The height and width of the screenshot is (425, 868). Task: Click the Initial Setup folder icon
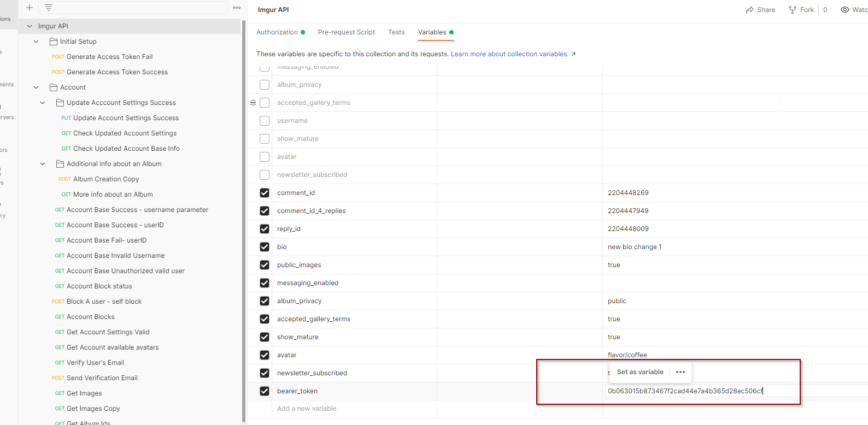click(54, 42)
